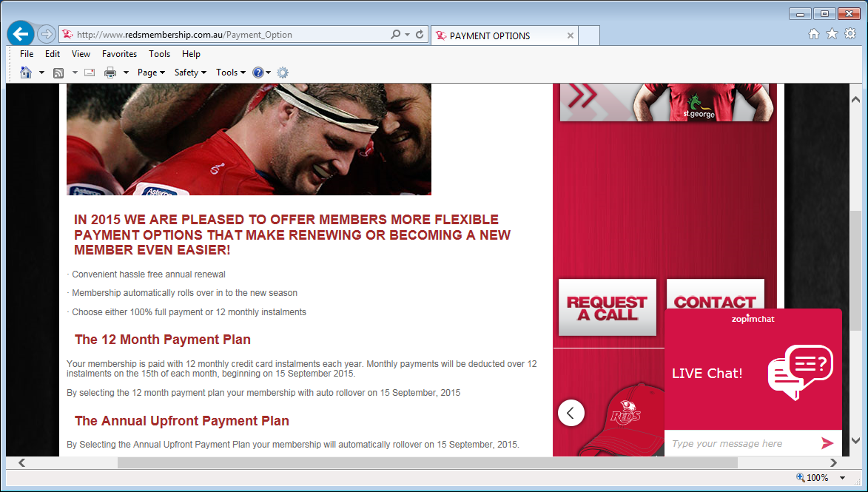Click the blue Help question icon
The image size is (868, 492).
click(258, 73)
